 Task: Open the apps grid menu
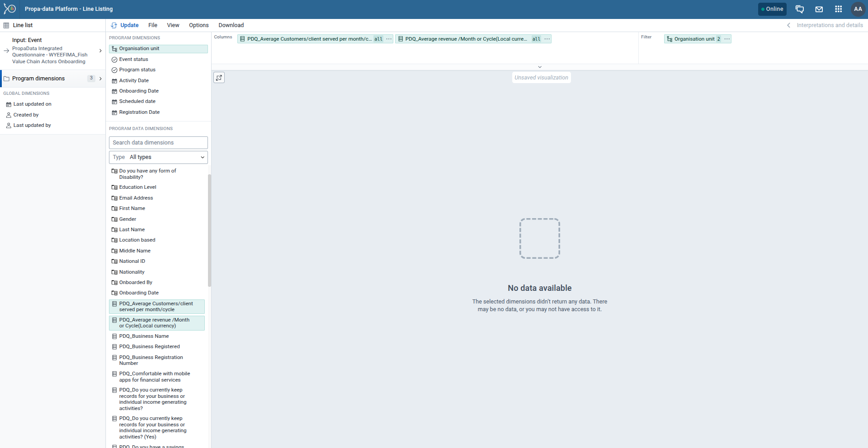tap(838, 9)
